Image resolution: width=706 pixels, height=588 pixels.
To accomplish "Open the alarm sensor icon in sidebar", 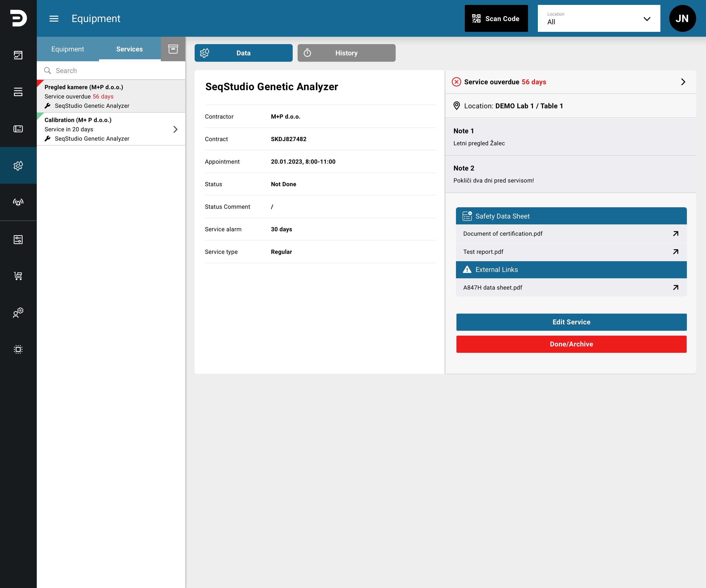I will 18,202.
